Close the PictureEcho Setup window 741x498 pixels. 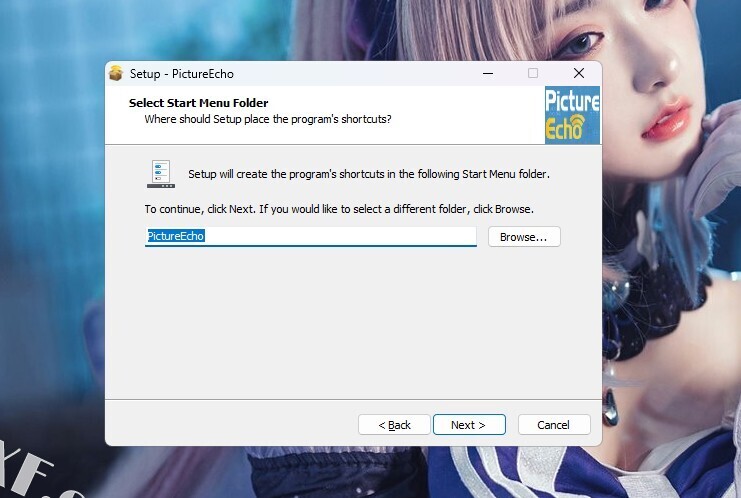coord(578,74)
